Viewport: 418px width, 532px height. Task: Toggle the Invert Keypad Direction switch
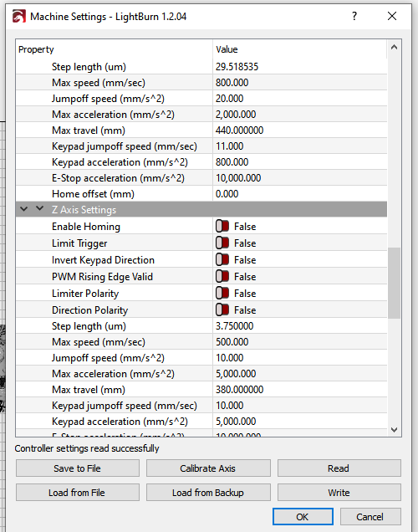coord(222,259)
